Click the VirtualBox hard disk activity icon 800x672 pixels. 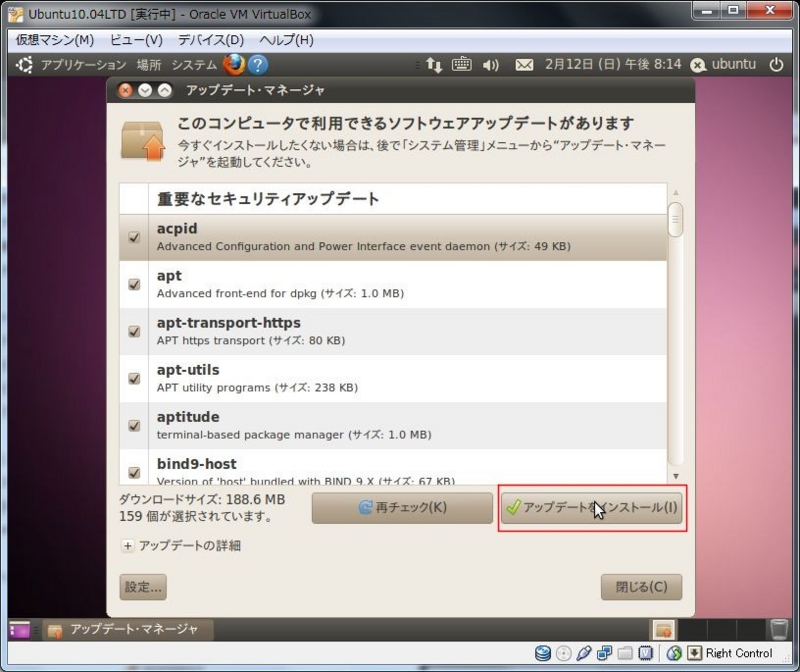[x=542, y=653]
